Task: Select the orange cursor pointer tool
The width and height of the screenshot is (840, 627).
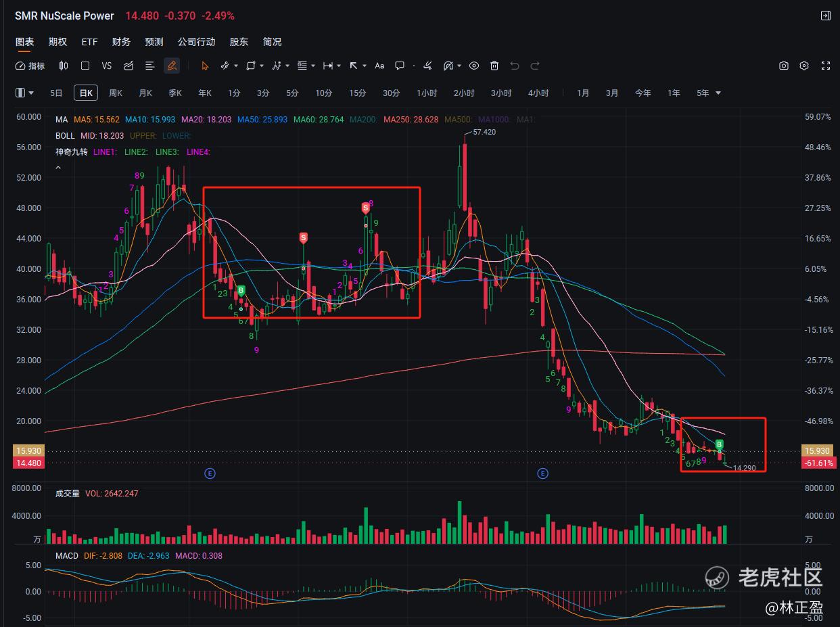Action: point(205,66)
